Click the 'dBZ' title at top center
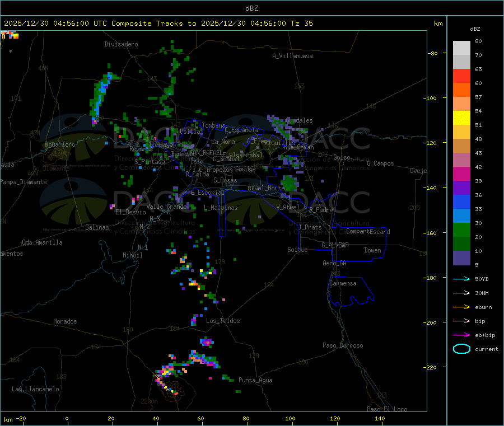This screenshot has height=426, width=504. [251, 8]
